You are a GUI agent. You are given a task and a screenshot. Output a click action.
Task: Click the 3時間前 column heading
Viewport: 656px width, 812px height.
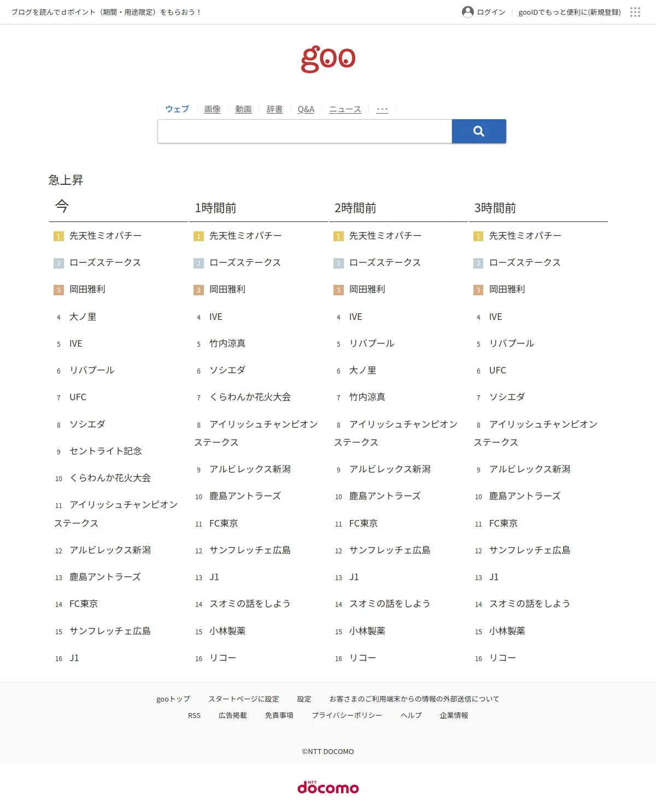(495, 208)
